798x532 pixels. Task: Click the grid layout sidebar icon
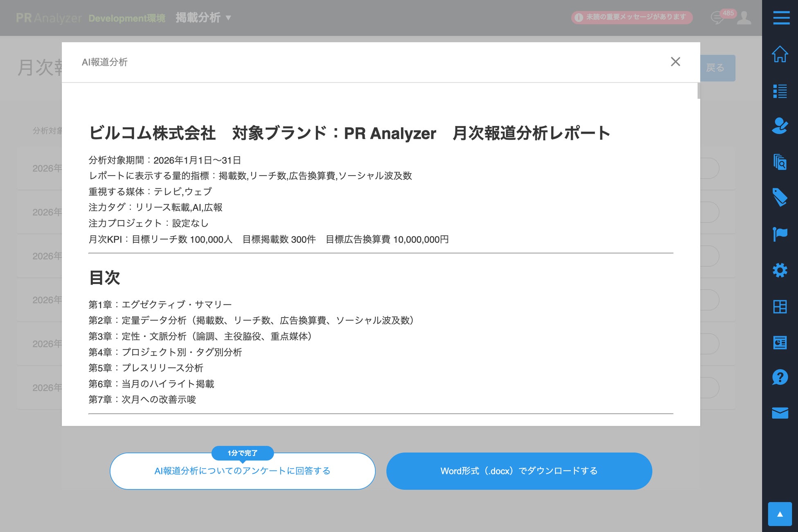coord(780,307)
